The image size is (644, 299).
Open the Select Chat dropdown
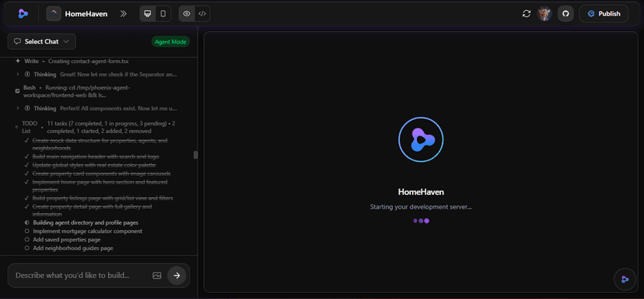click(41, 41)
